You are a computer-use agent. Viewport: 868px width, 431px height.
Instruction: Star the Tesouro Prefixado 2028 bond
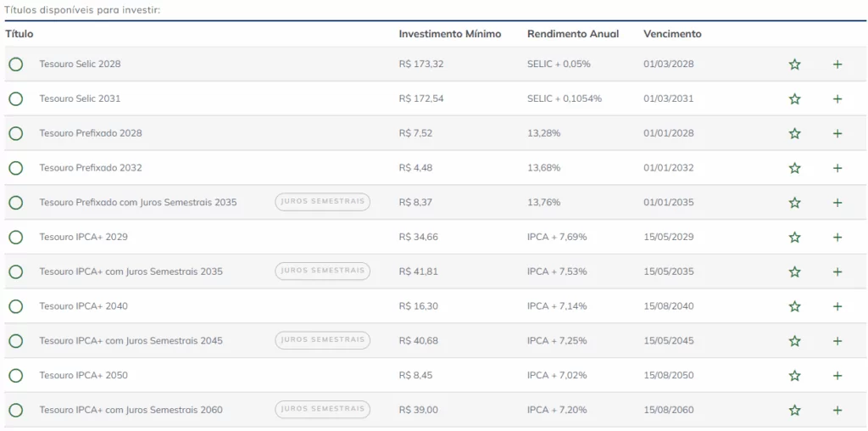click(794, 133)
